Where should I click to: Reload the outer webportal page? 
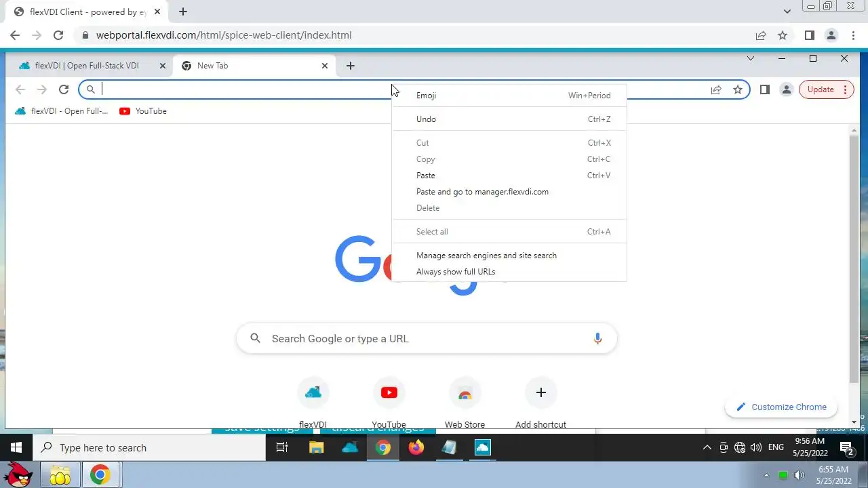pos(58,35)
